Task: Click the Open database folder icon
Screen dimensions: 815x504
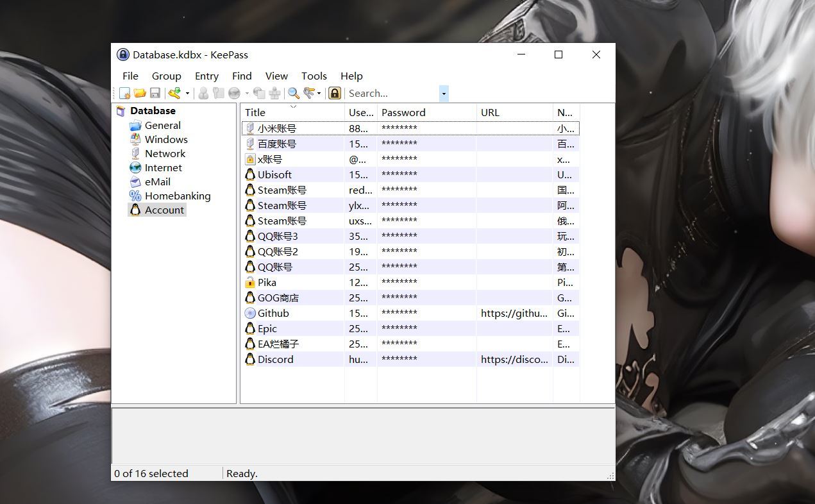Action: [x=140, y=94]
